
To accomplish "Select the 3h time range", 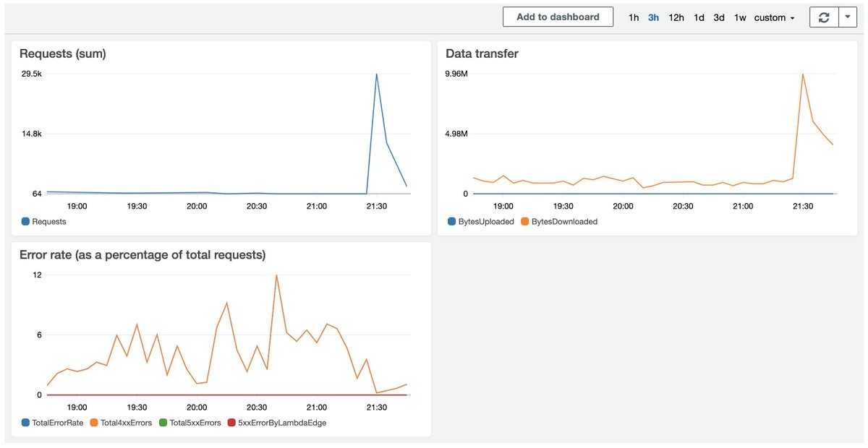I will coord(653,17).
